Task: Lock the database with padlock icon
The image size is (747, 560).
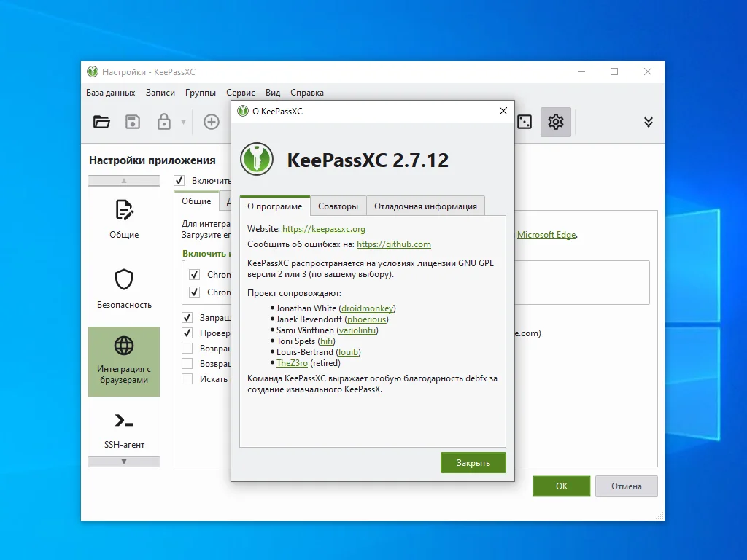Action: [x=164, y=122]
